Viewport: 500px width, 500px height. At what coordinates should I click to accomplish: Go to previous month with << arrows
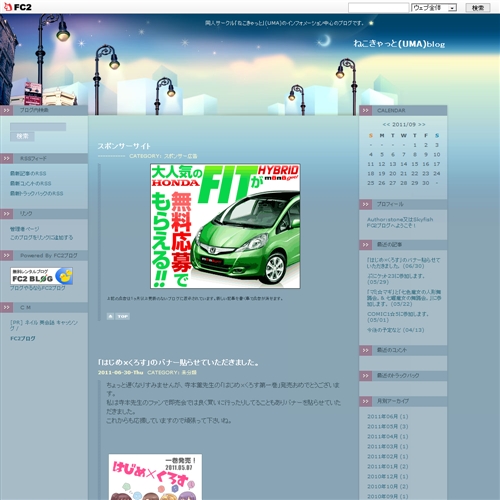coord(386,124)
